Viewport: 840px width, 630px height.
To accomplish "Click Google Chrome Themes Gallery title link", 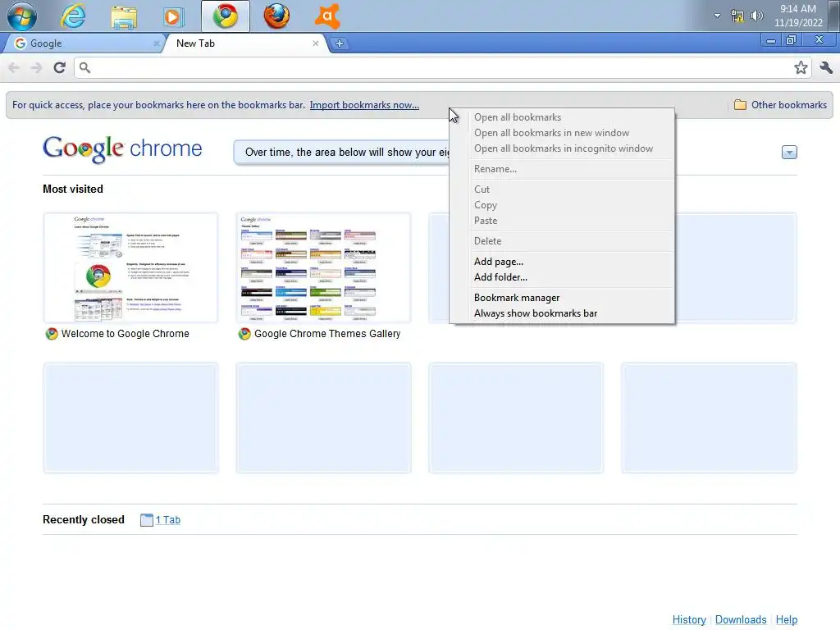I will click(x=327, y=334).
